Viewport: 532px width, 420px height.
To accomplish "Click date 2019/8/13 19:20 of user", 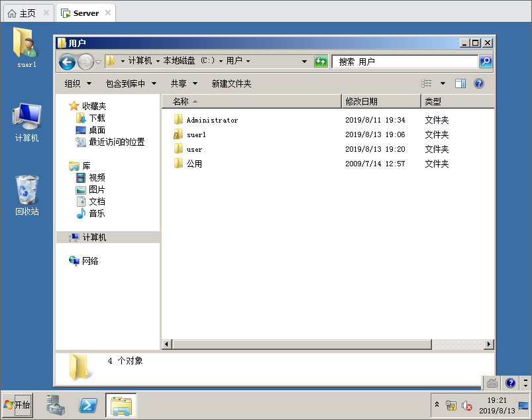I will (x=375, y=149).
